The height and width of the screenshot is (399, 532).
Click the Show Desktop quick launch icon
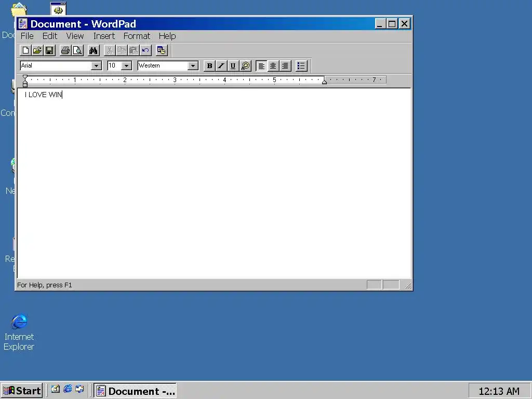(56, 389)
